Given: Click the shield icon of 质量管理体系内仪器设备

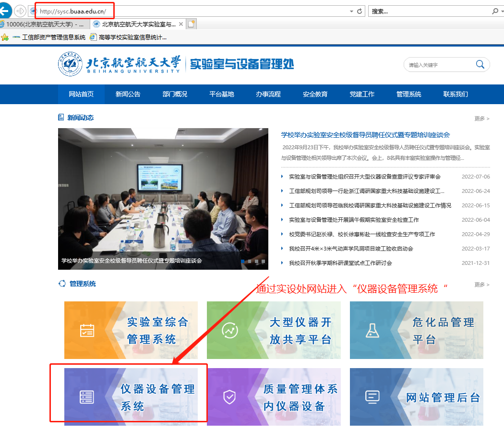Looking at the screenshot, I should (229, 397).
